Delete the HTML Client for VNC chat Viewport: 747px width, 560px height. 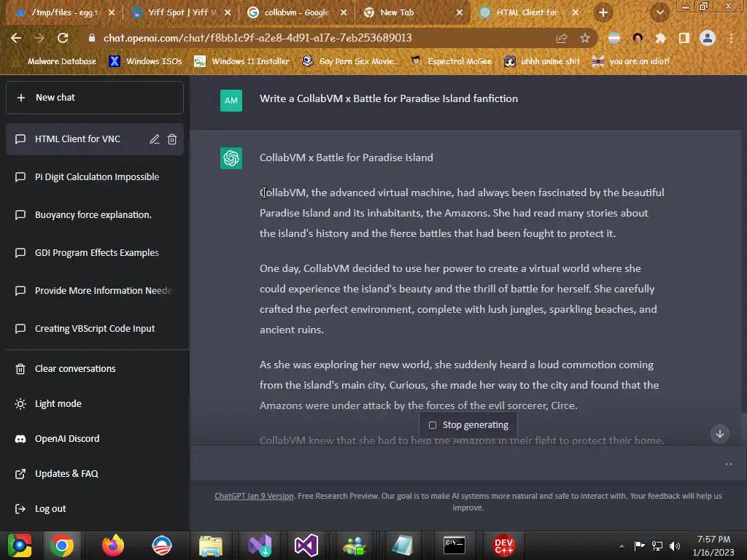(x=172, y=139)
